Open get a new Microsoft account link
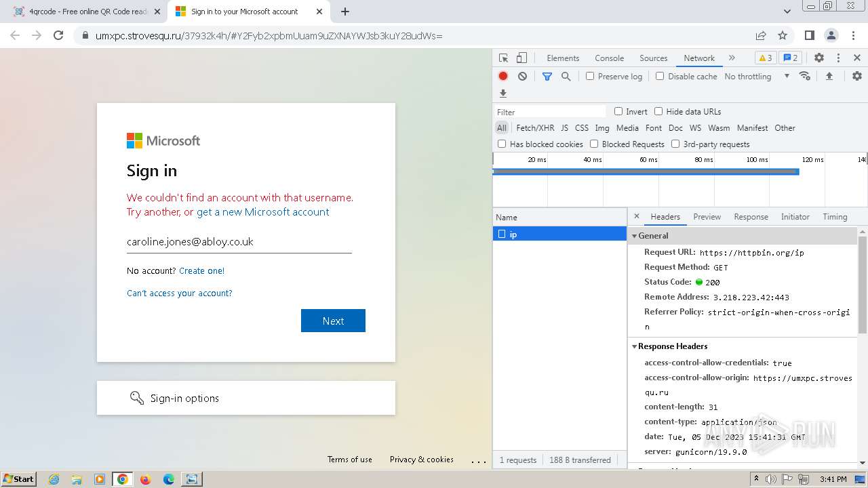 coord(263,212)
